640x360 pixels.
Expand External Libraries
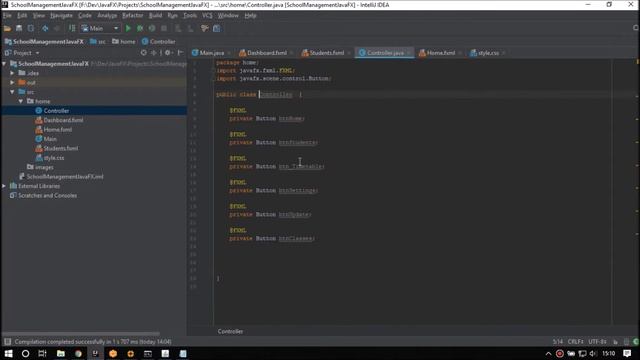click(4, 186)
